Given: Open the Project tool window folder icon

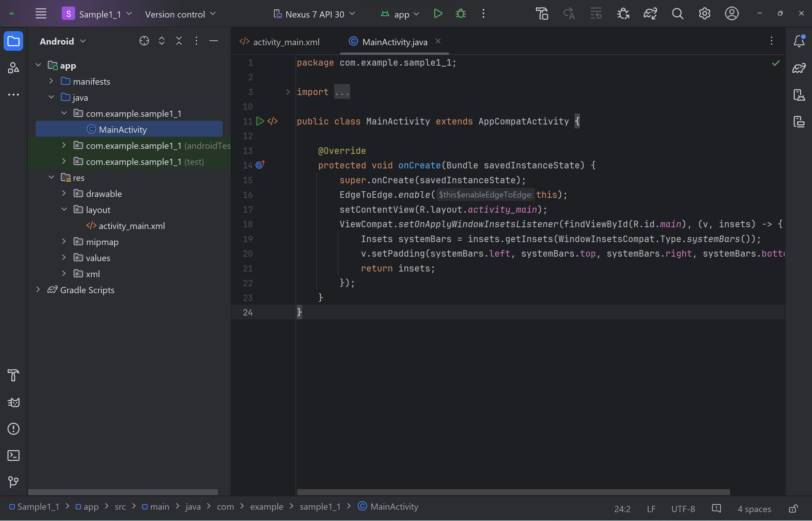Looking at the screenshot, I should point(14,41).
